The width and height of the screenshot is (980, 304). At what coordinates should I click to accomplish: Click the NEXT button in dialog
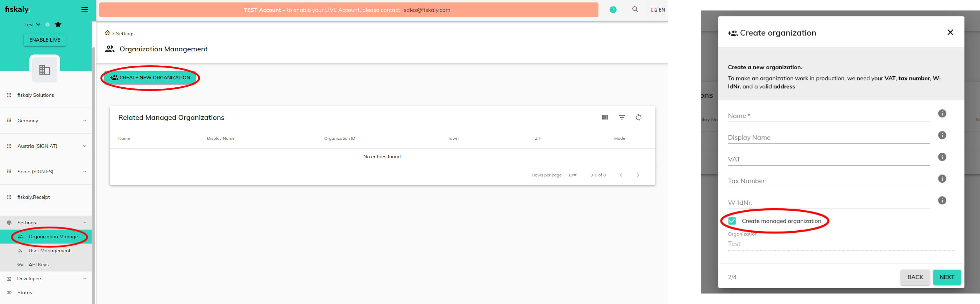point(946,277)
